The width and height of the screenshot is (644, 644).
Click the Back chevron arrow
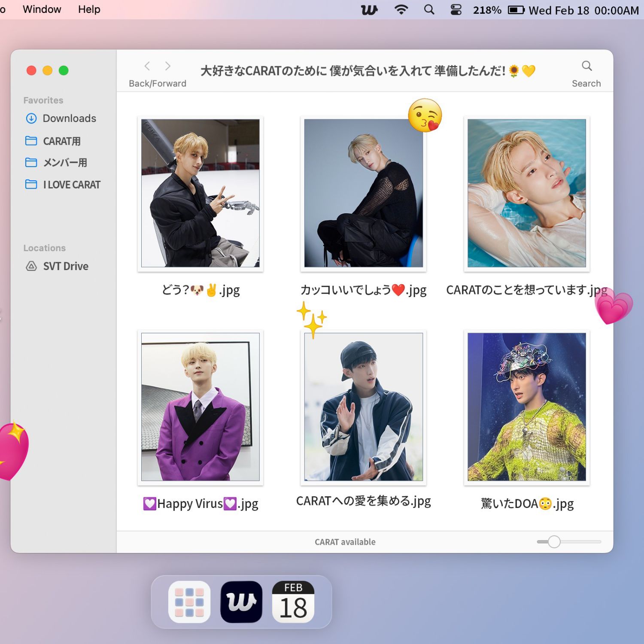(147, 66)
